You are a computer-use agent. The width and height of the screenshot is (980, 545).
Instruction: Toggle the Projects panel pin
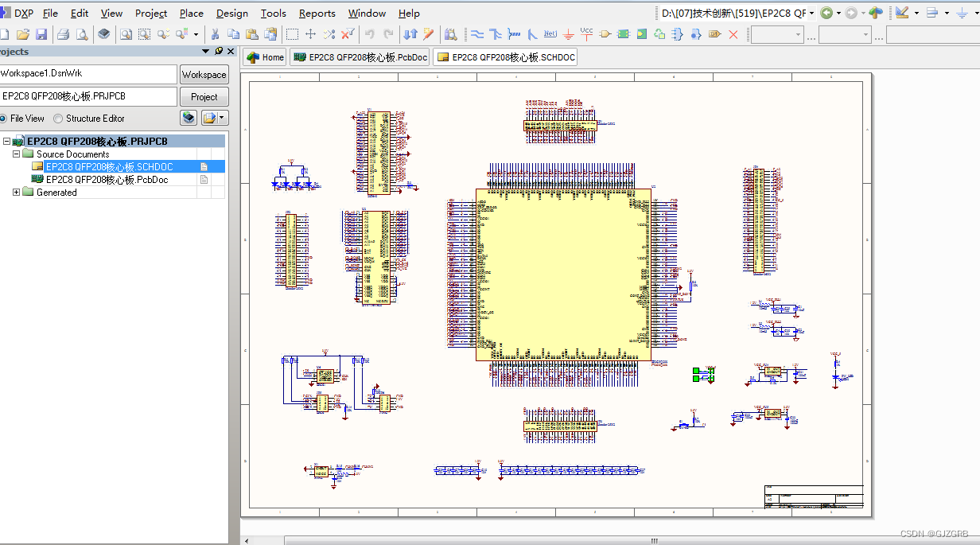tap(218, 51)
